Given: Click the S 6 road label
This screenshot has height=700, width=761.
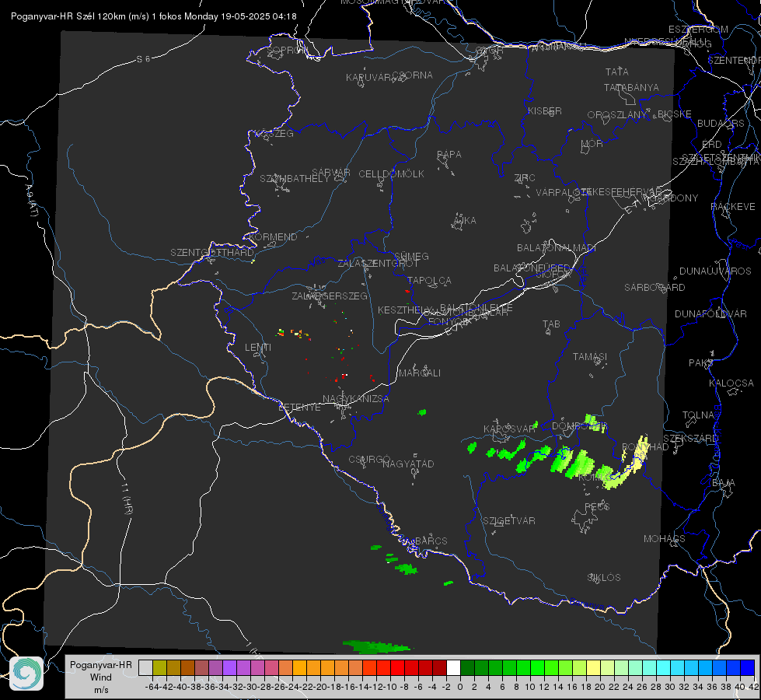Looking at the screenshot, I should (x=144, y=59).
